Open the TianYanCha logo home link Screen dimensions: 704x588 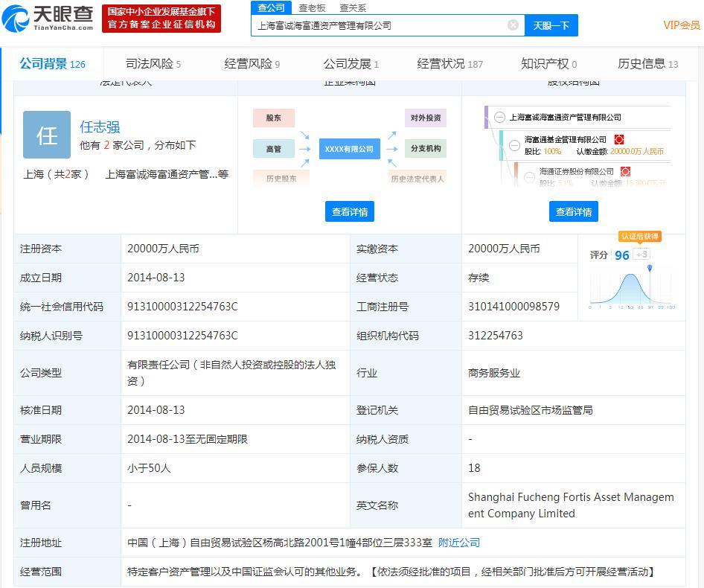48,19
